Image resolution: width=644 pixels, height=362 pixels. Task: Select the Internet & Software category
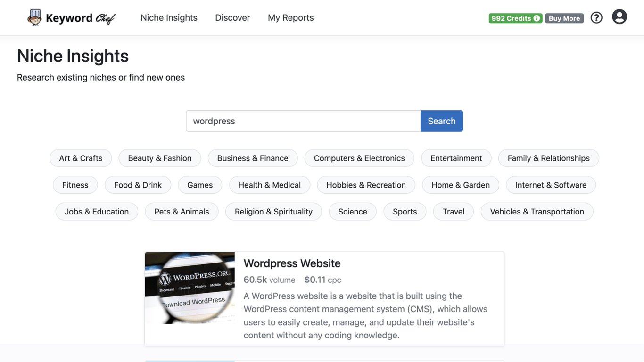click(551, 185)
